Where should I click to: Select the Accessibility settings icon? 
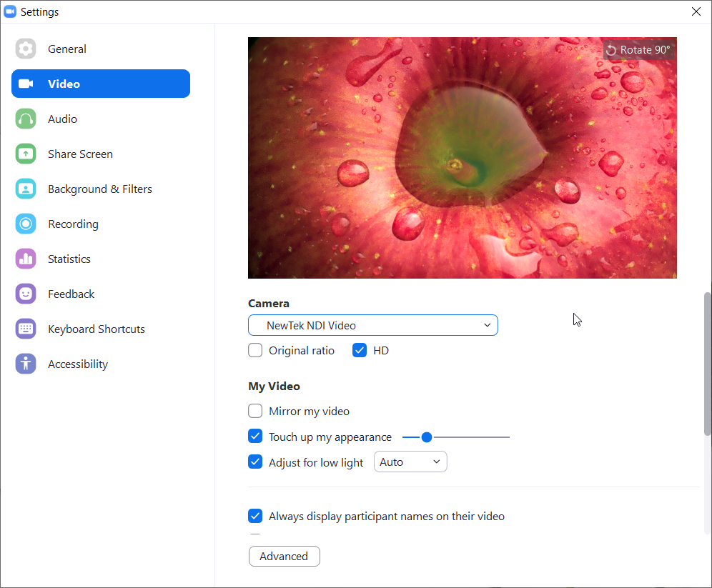(x=26, y=364)
